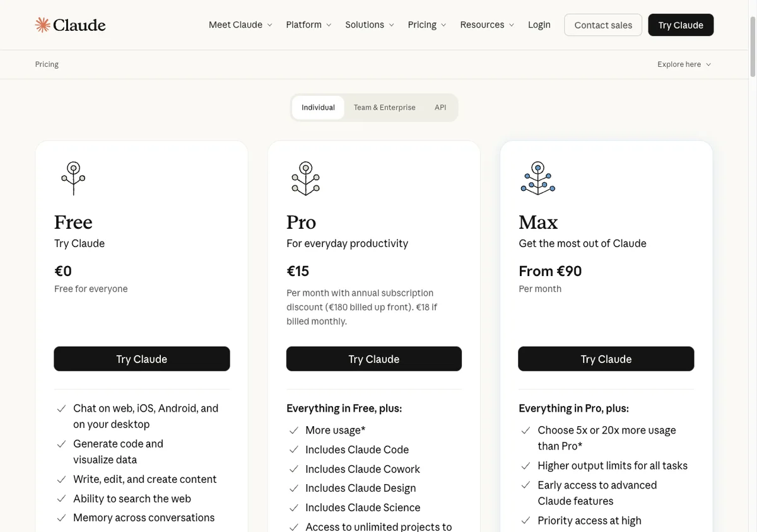Click 'Everything in Pro, plus:' heading

tap(573, 408)
